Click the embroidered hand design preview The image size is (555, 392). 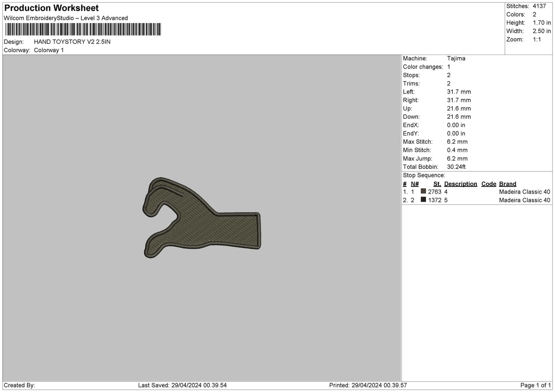(x=201, y=217)
